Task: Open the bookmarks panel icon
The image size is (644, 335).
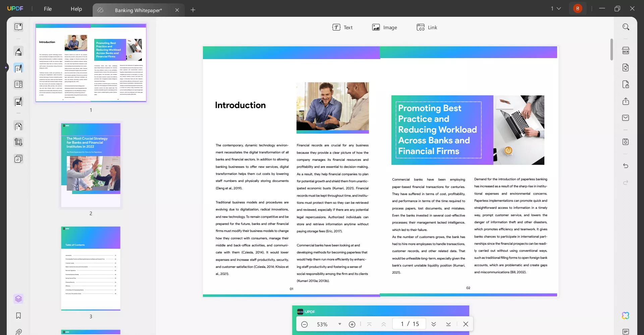Action: (18, 316)
